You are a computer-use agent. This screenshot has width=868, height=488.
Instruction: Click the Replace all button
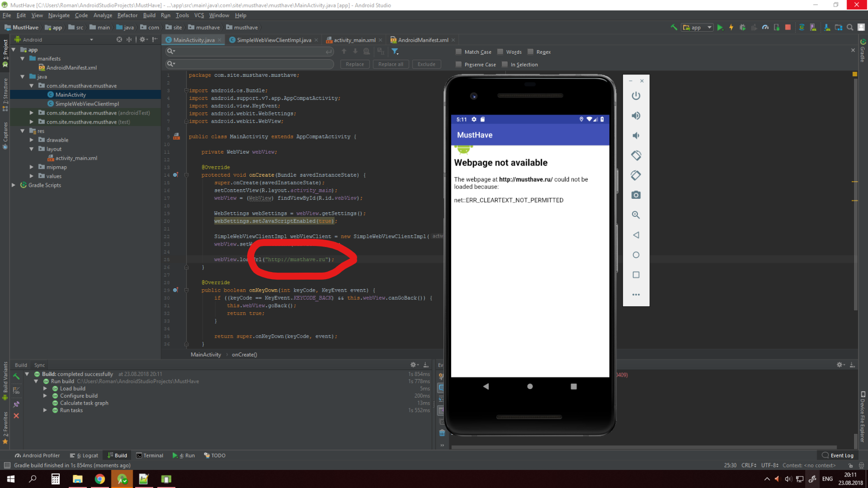(x=391, y=64)
